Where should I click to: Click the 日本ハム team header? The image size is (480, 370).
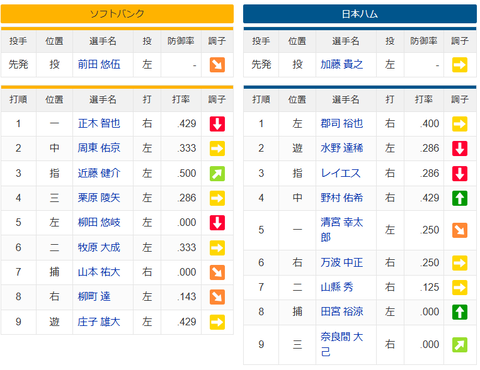[x=360, y=14]
